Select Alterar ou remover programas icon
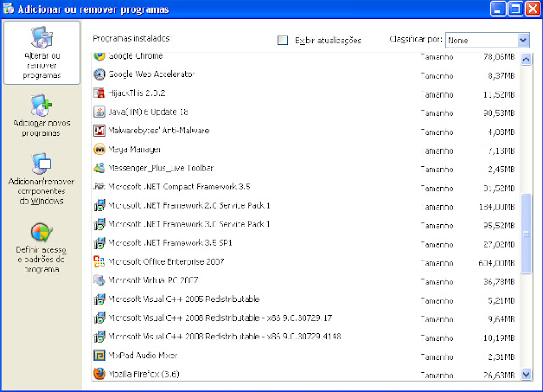 point(42,37)
